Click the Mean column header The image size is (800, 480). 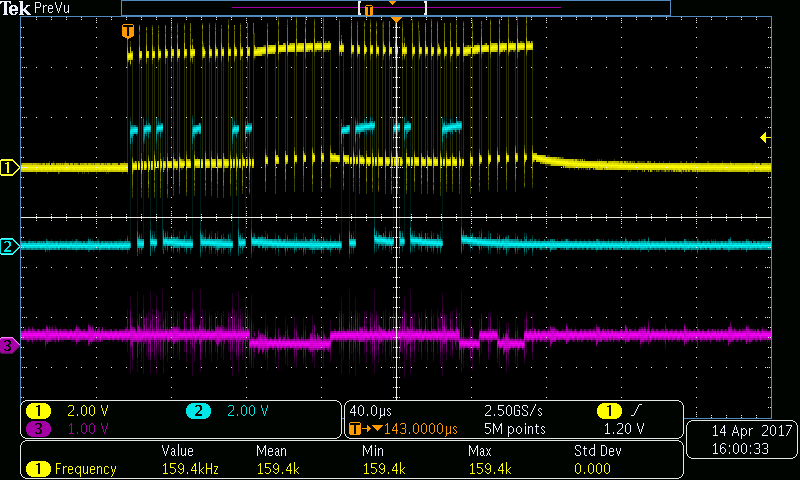[271, 451]
